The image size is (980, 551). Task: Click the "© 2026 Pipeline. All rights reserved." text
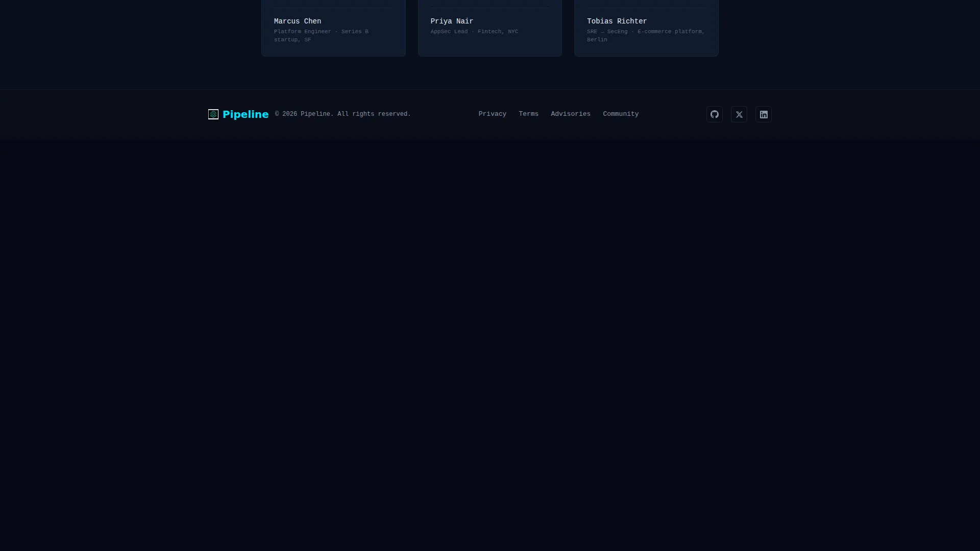pos(342,114)
